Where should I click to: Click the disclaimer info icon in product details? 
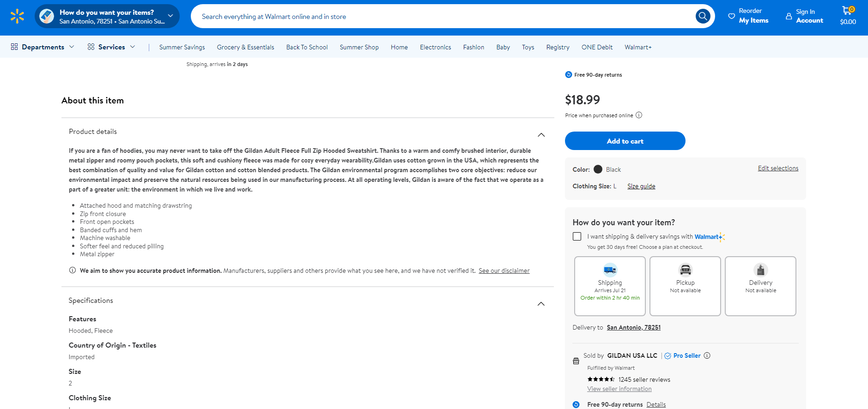[73, 270]
